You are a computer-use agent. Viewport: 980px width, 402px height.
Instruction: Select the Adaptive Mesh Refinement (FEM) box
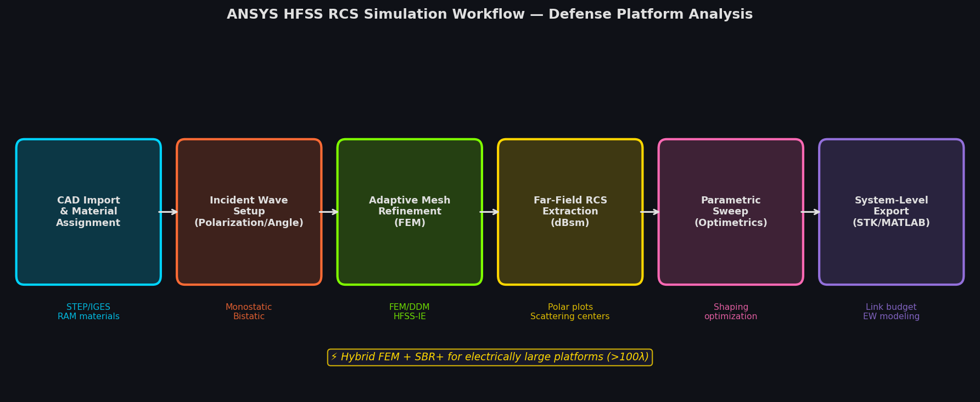click(x=410, y=212)
